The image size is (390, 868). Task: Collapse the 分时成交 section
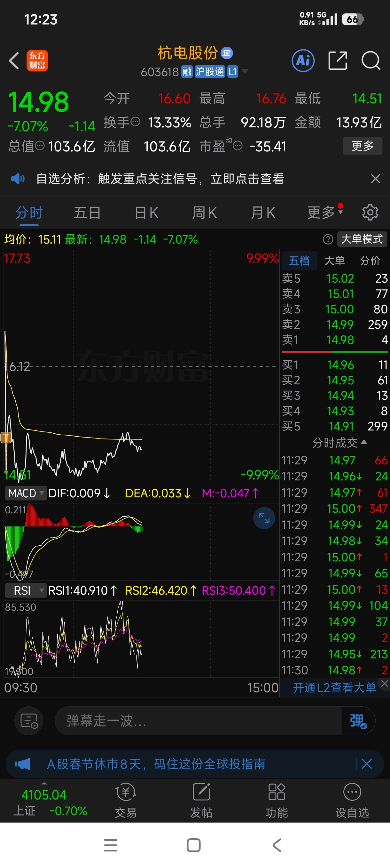coord(340,443)
